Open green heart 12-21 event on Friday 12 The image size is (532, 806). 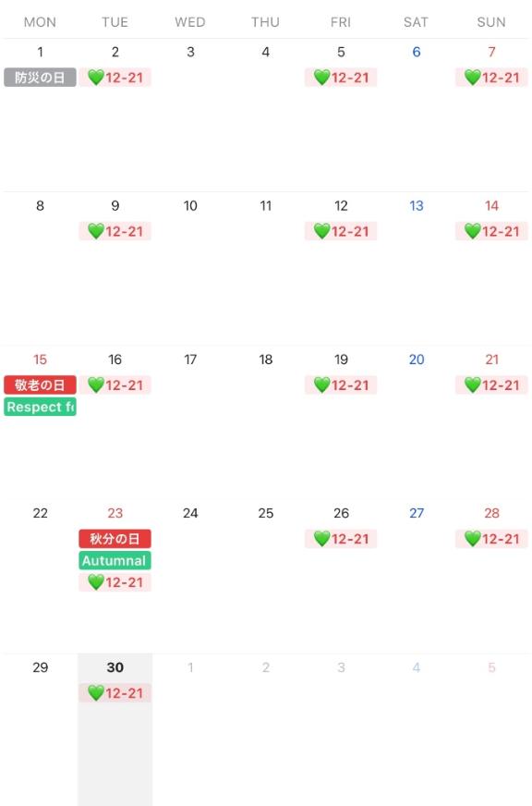[x=341, y=231]
